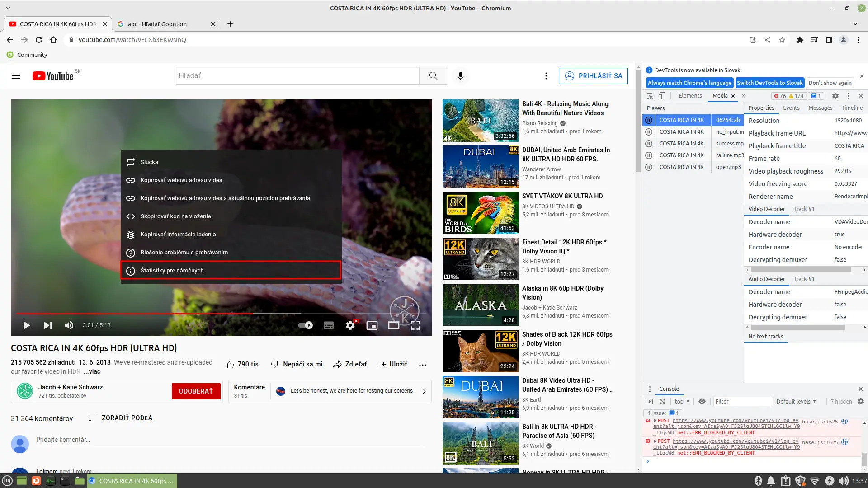Open the console top context dropdown
This screenshot has width=868, height=488.
[682, 402]
